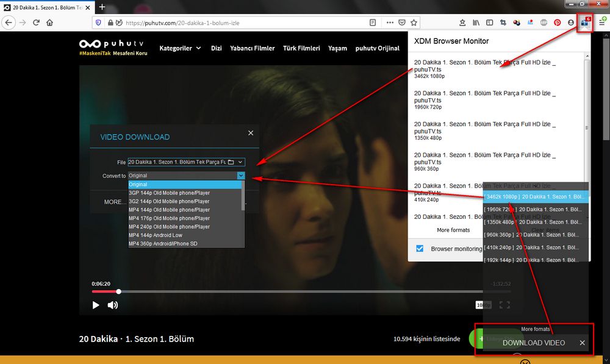Go back to previous page
This screenshot has width=610, height=364.
(x=9, y=23)
